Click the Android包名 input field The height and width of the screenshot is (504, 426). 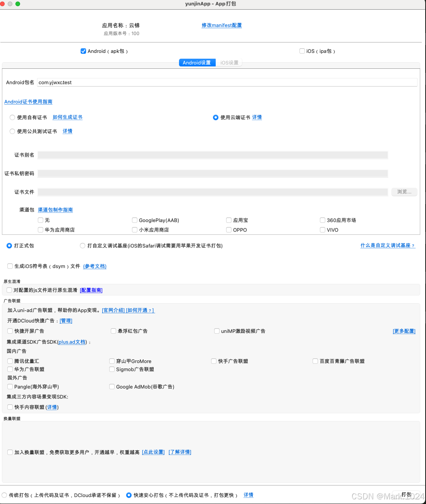tap(154, 82)
